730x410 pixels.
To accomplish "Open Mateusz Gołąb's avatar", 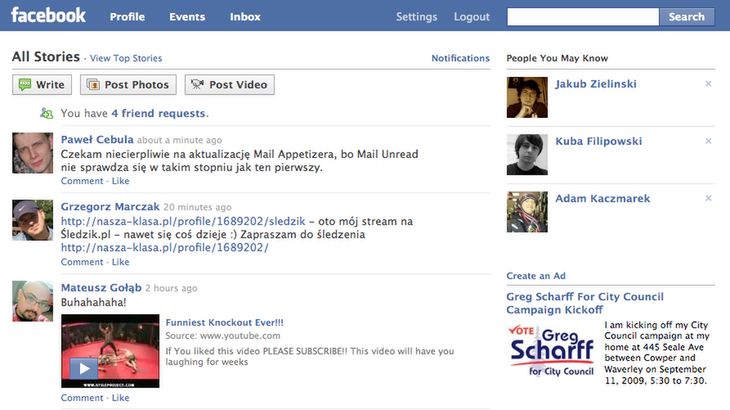I will click(33, 301).
